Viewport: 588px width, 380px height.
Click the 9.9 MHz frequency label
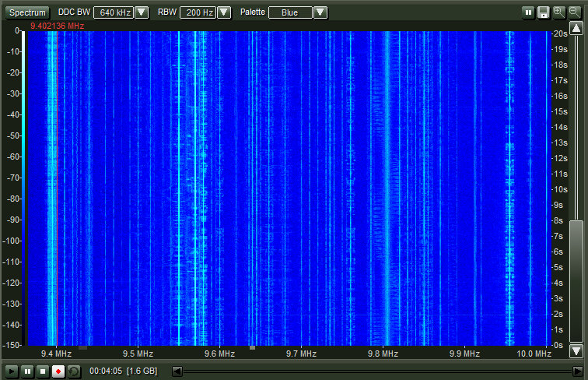click(464, 354)
